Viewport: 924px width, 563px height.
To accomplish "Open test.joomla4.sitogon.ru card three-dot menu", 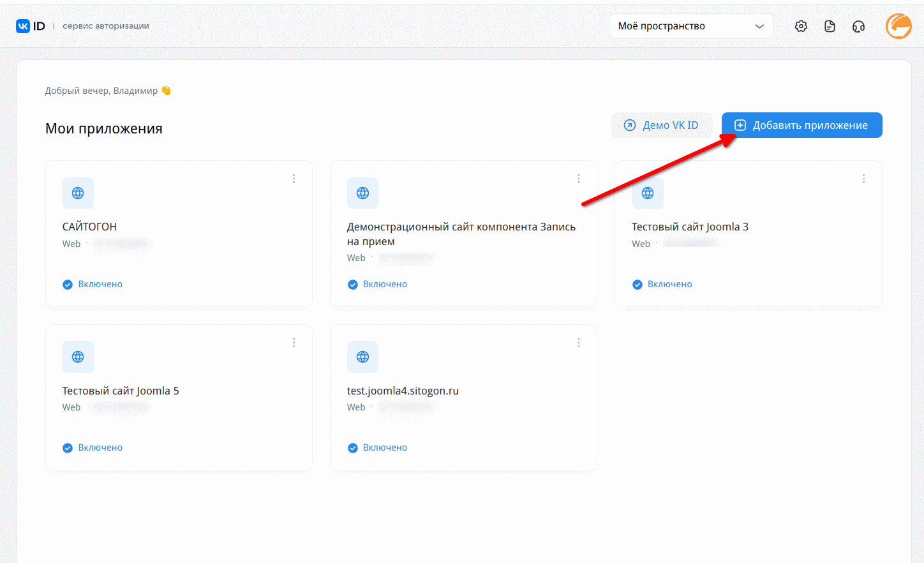I will click(x=579, y=343).
